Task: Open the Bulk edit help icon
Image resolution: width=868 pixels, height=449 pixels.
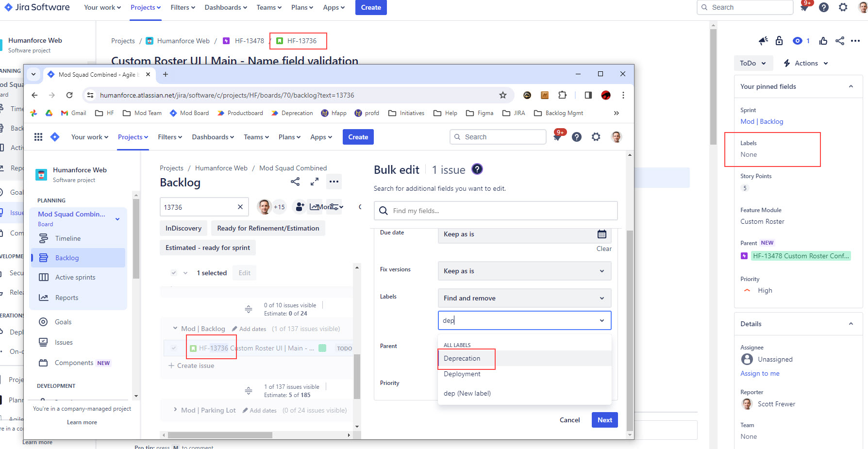Action: coord(477,169)
